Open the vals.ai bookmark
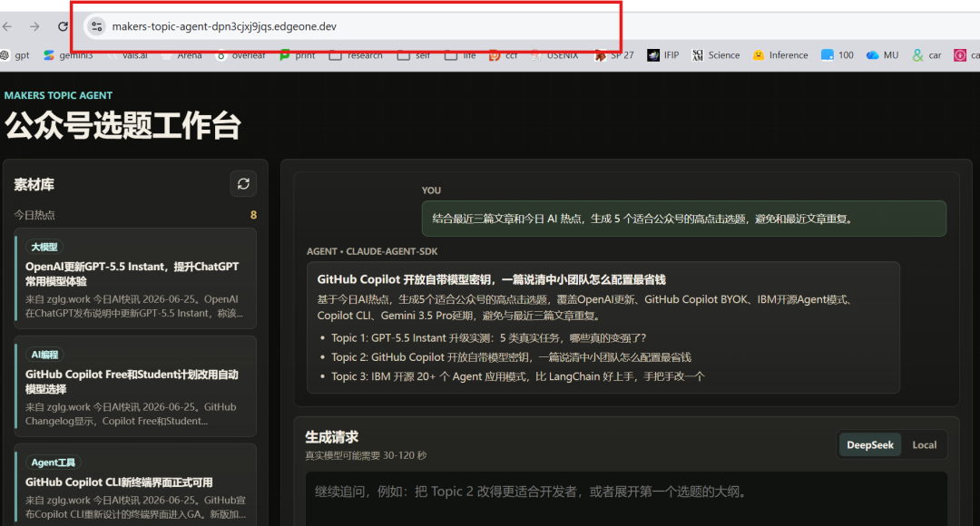The height and width of the screenshot is (526, 980). (x=128, y=55)
